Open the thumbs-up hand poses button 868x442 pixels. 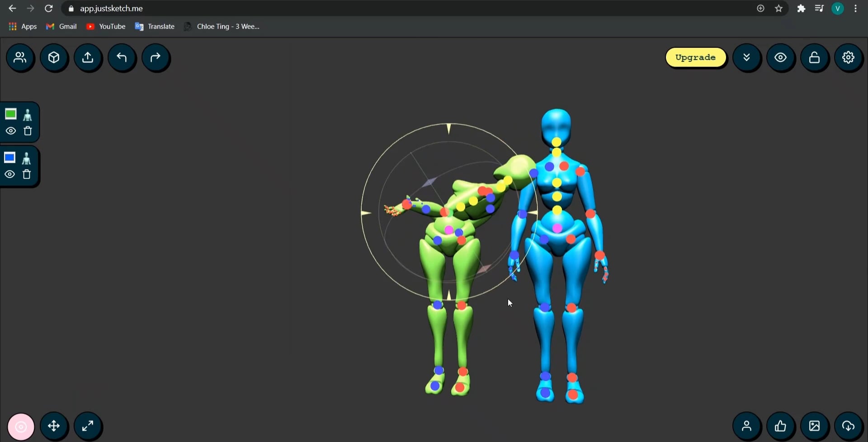[781, 426]
